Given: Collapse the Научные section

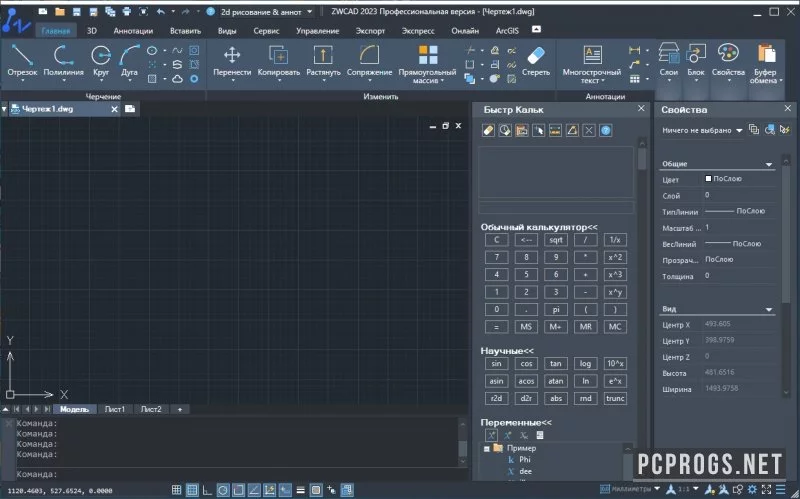Looking at the screenshot, I should (x=507, y=351).
